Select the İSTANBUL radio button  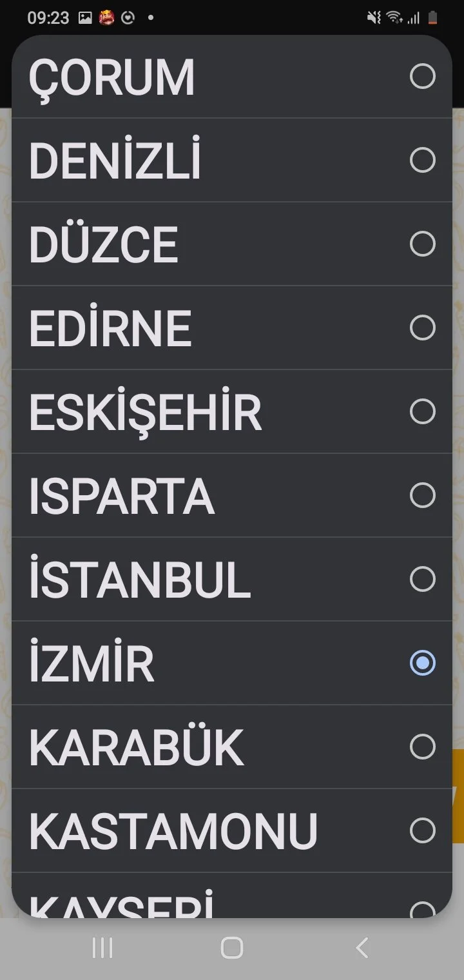coord(422,579)
